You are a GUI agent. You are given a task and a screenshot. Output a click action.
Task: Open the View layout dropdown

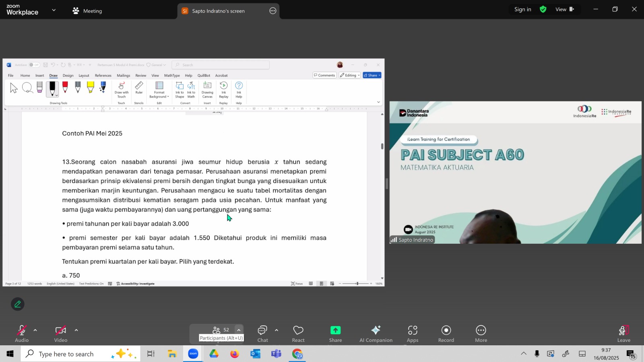tap(564, 9)
